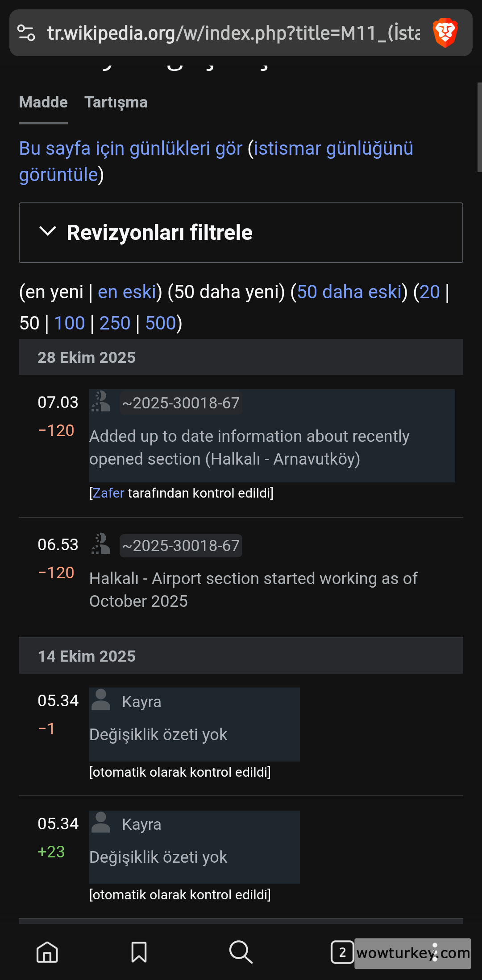Tap the ~2025-30018-67 contributor name

[x=180, y=403]
